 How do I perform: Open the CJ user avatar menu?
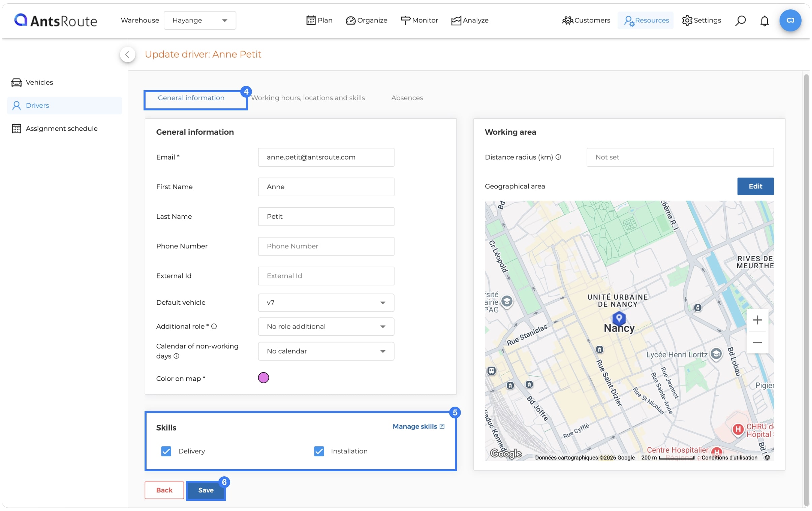pos(790,20)
